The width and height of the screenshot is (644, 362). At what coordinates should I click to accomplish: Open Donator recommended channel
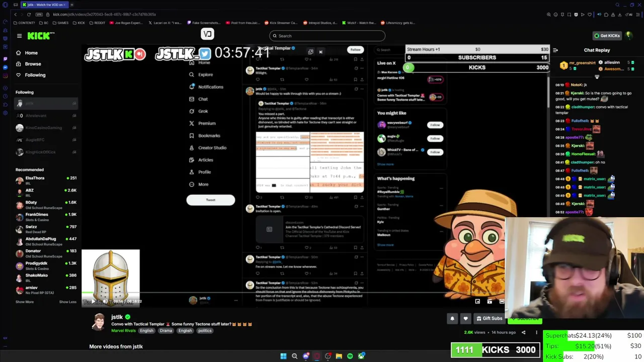(46, 253)
